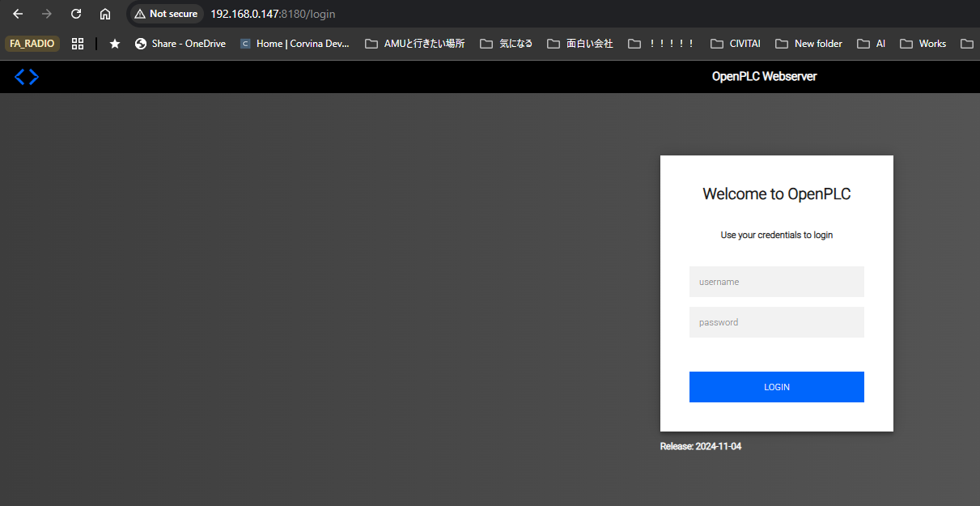Screen dimensions: 980x506
Task: Click the Not secure warning badge
Action: 166,14
